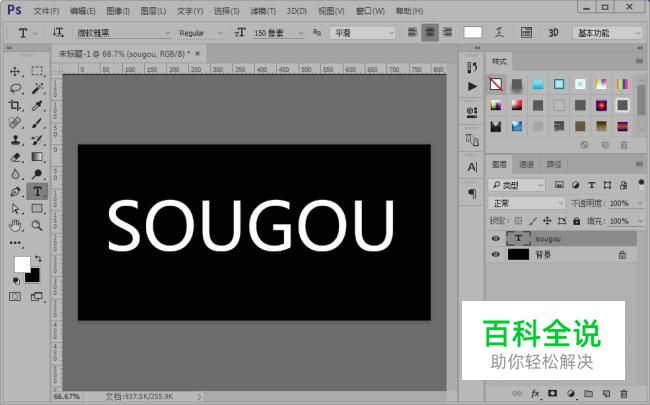Select the Horizontal Type tool
This screenshot has width=650, height=405.
(37, 192)
